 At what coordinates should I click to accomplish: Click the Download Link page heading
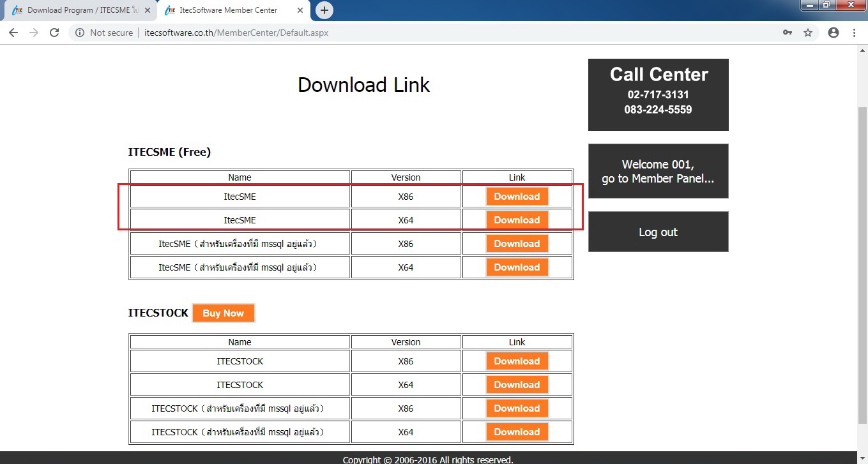(x=363, y=85)
